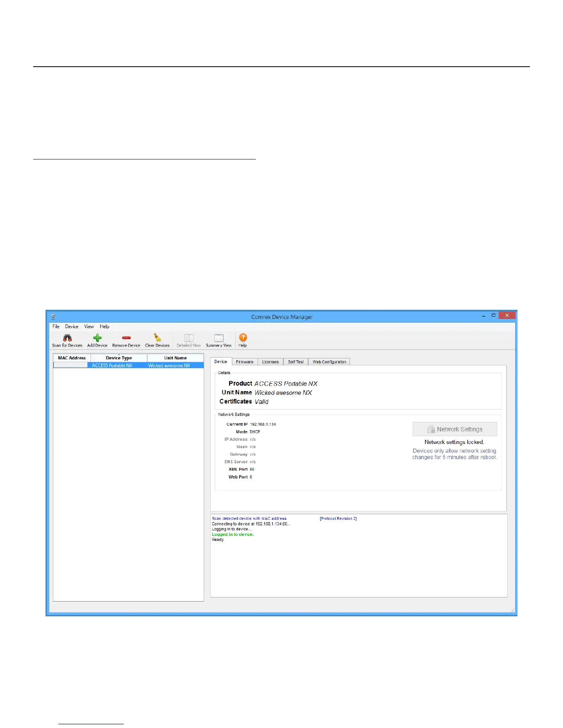Click the Certificates Valid value
This screenshot has width=563, height=728.
pyautogui.click(x=262, y=402)
